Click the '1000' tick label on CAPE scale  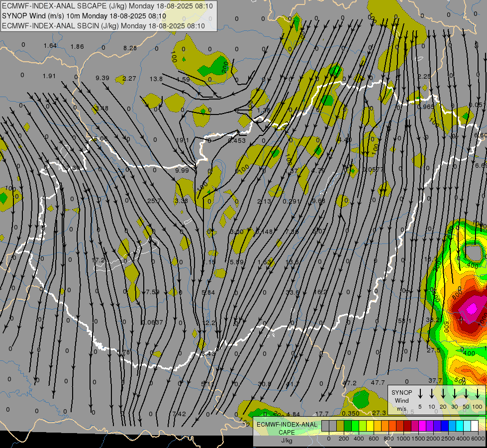[403, 439]
